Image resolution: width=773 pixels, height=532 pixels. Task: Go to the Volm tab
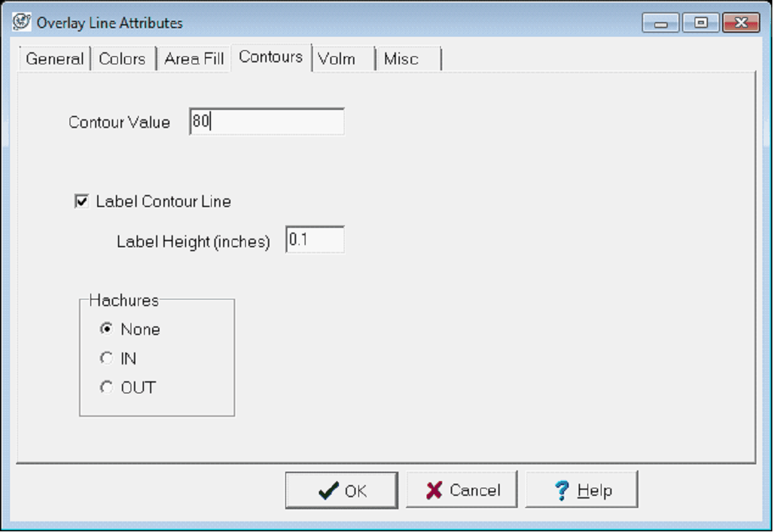coord(337,59)
